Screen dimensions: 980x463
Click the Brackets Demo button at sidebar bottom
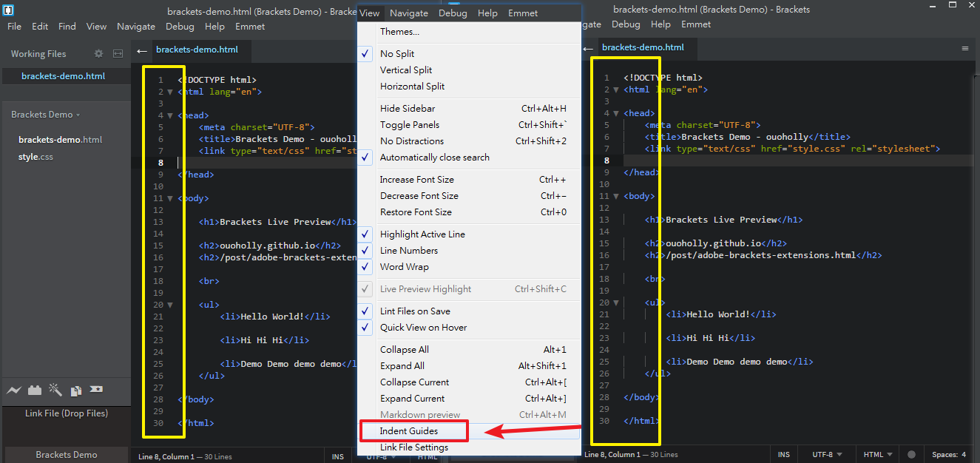tap(66, 455)
